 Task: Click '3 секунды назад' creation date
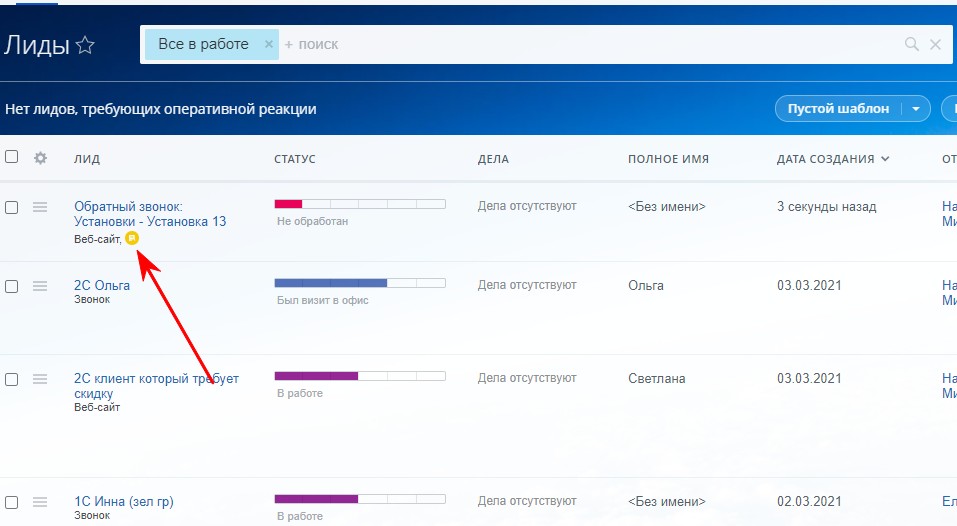coord(826,207)
